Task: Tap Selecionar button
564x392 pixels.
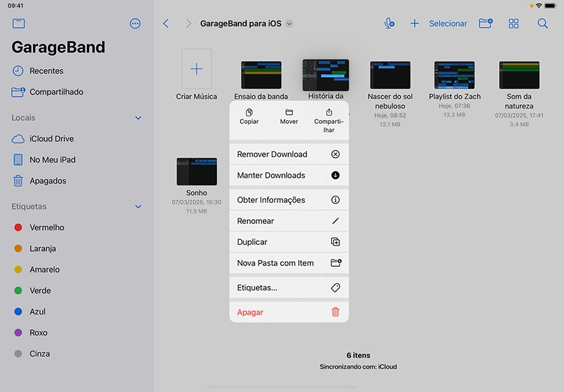Action: tap(448, 24)
